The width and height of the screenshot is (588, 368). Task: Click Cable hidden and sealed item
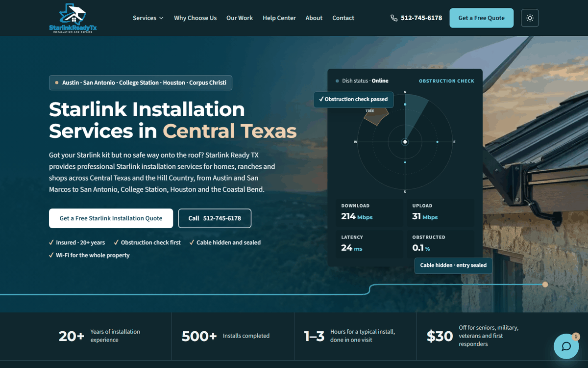[x=225, y=242]
